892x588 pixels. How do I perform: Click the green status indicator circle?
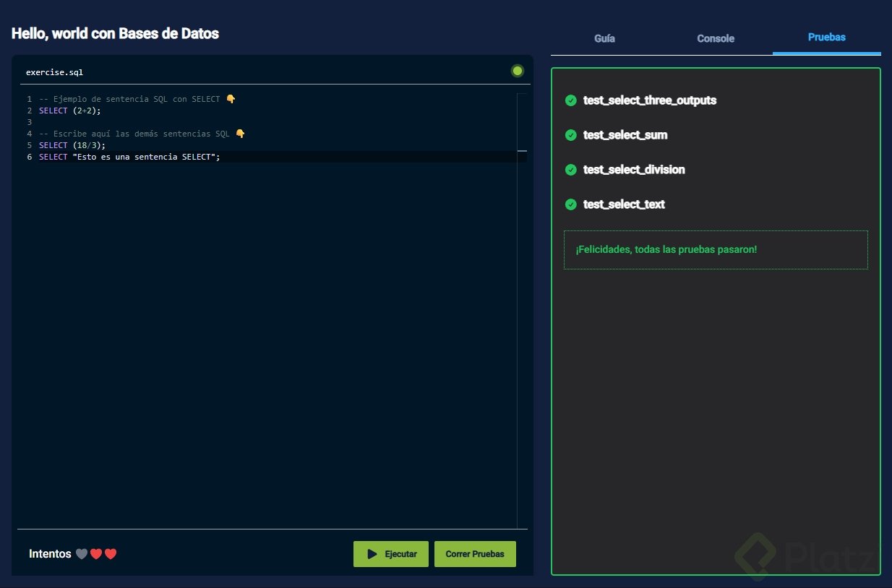[x=518, y=71]
